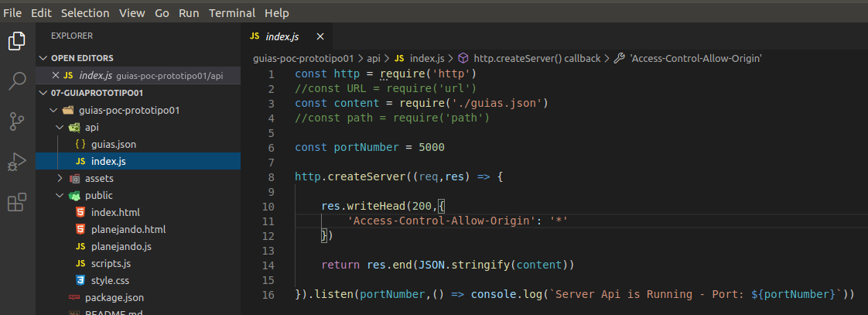Click line number 11 in gutter
The width and height of the screenshot is (868, 315).
tap(268, 221)
